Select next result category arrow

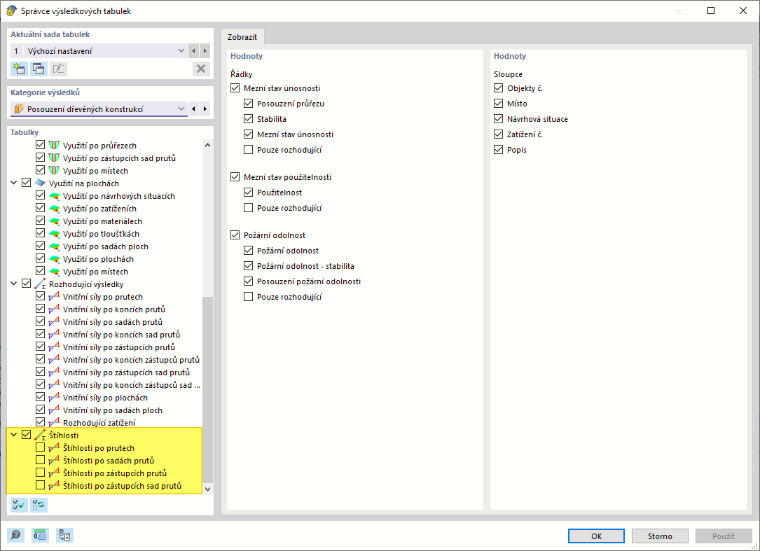(x=205, y=109)
